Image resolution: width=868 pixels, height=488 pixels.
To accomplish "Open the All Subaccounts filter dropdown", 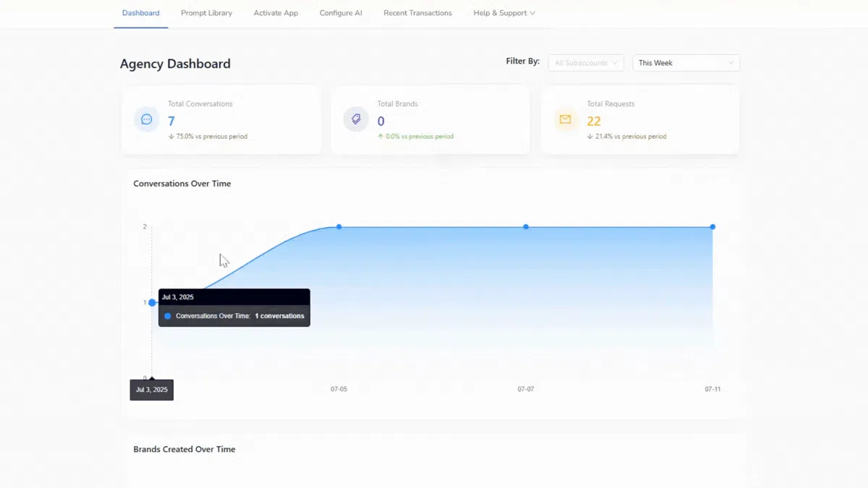I will click(x=586, y=63).
